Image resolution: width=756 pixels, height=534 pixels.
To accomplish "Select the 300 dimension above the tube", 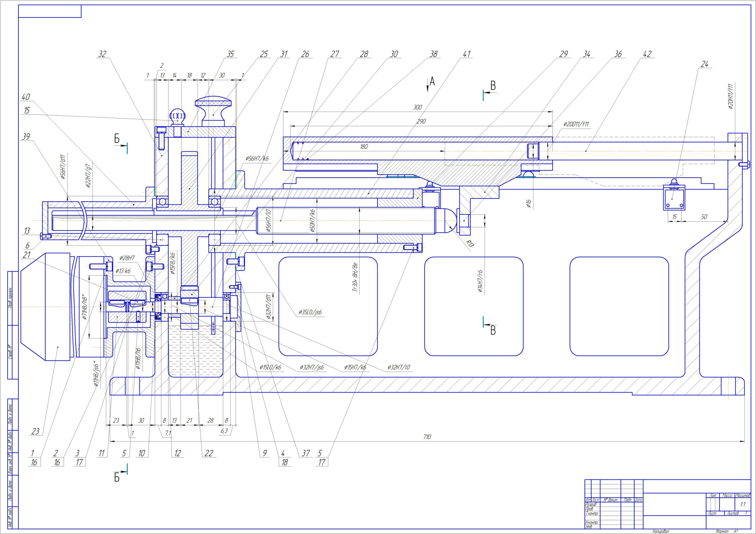I will [418, 107].
